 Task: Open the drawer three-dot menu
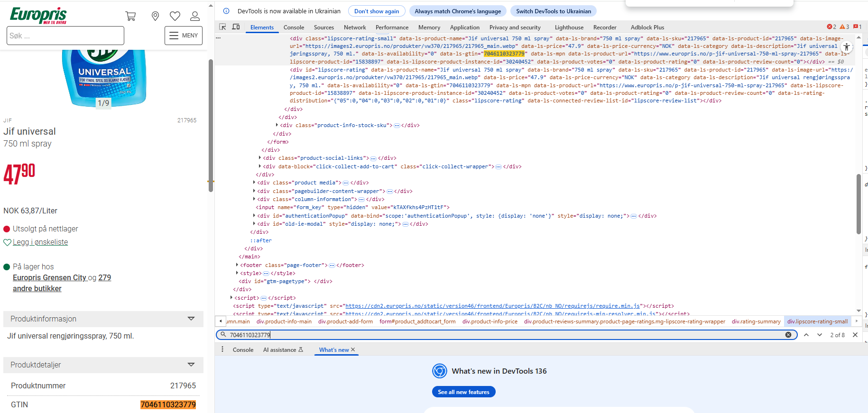(222, 349)
